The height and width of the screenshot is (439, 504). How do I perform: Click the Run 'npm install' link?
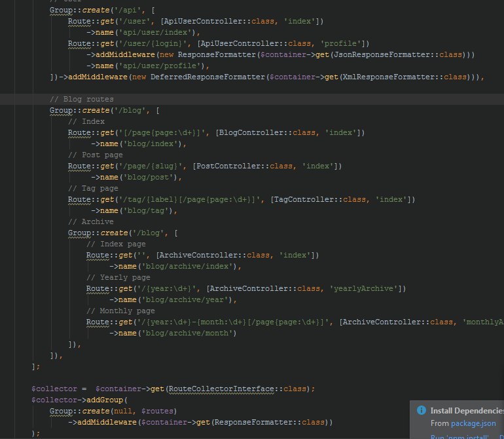[459, 437]
